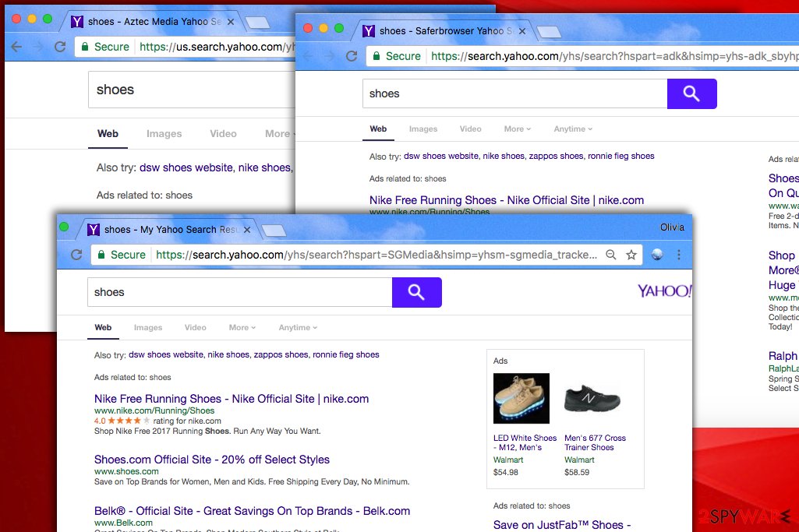This screenshot has width=799, height=532.
Task: Select the Video tab in Aztec Media window
Action: point(223,133)
